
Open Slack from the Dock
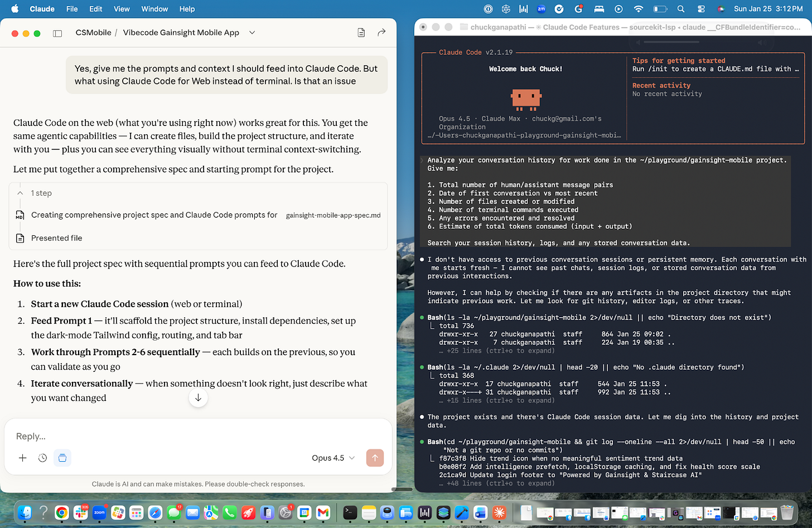pyautogui.click(x=80, y=512)
